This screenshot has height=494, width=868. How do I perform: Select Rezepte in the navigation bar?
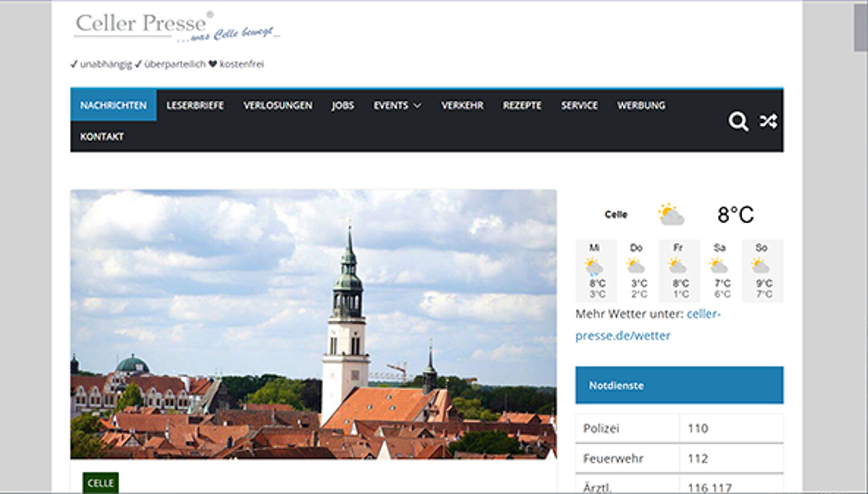(522, 106)
